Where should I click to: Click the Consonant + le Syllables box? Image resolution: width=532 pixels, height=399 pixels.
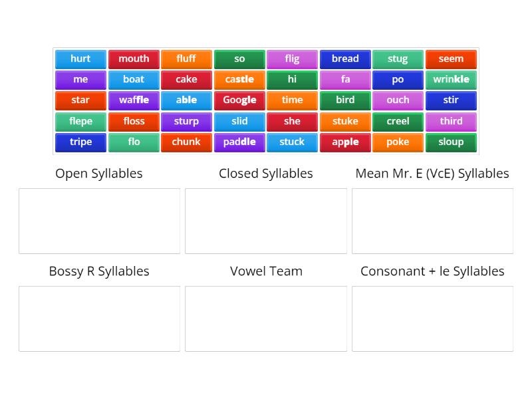[432, 319]
